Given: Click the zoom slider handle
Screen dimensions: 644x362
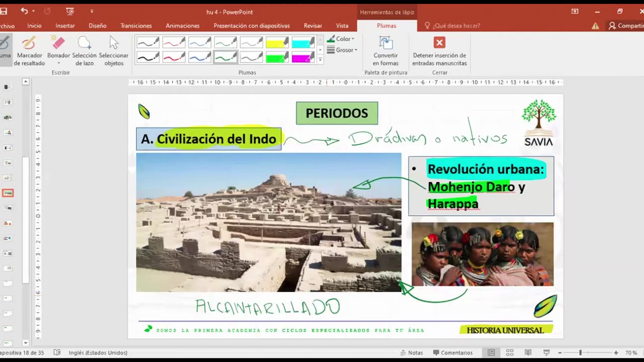Looking at the screenshot, I should pyautogui.click(x=580, y=352).
